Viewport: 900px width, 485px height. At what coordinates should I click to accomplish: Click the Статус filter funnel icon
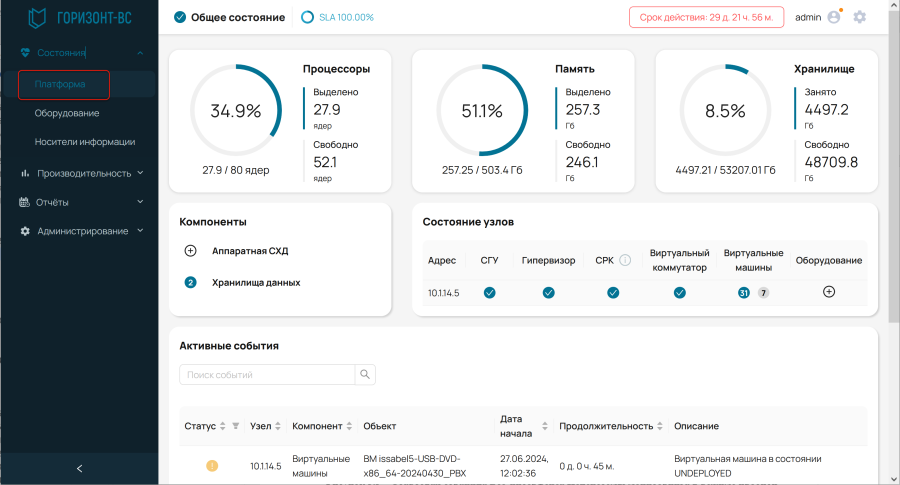(x=235, y=426)
